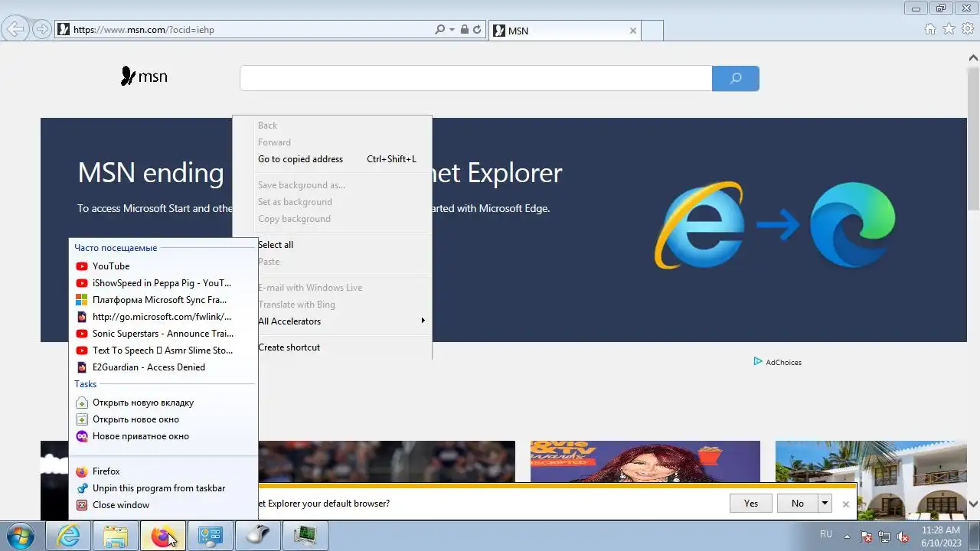This screenshot has height=551, width=980.
Task: Dismiss the default browser notification bar
Action: (x=845, y=504)
